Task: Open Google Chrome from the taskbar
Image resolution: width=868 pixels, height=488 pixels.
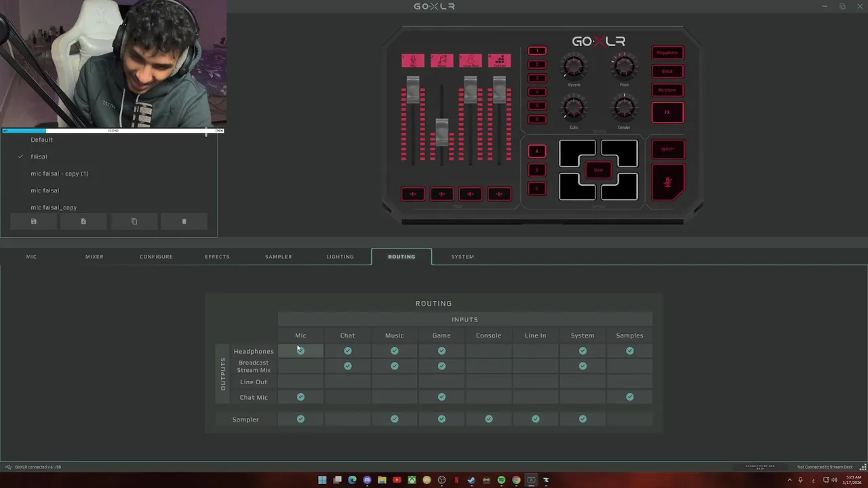Action: coord(516,480)
